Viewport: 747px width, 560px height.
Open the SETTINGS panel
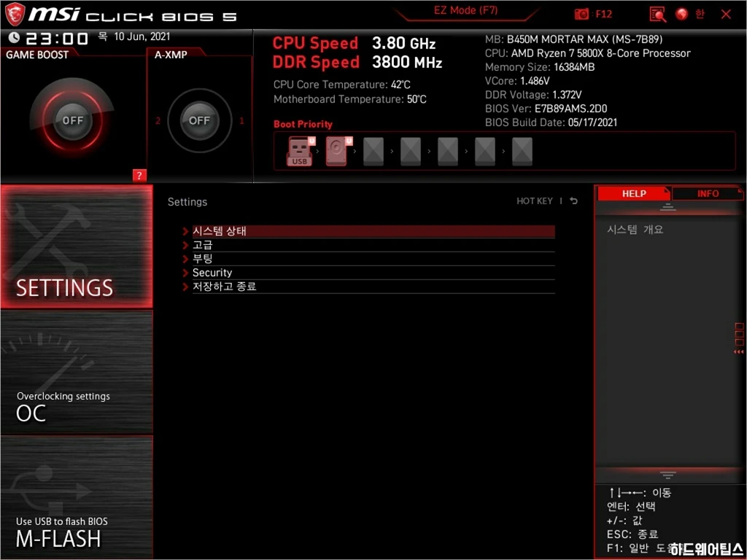pos(77,246)
